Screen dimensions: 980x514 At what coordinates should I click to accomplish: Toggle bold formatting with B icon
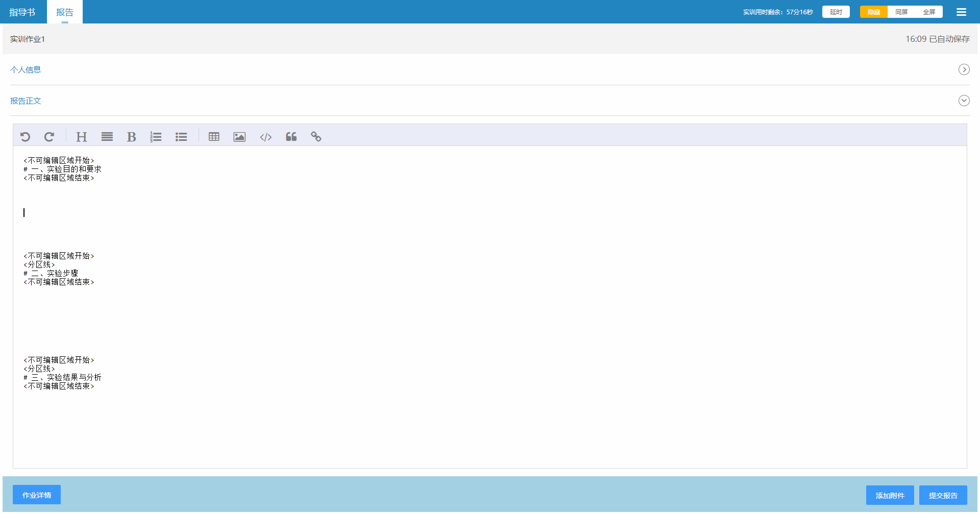point(131,137)
